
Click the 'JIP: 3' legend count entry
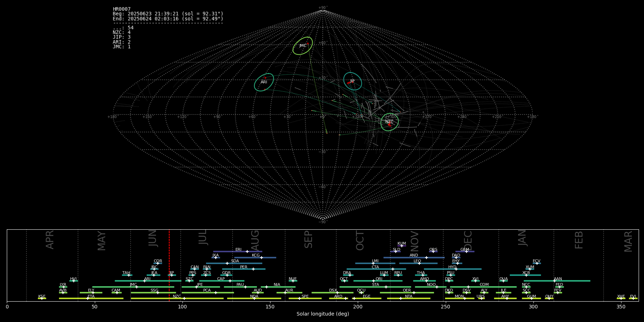pyautogui.click(x=122, y=37)
